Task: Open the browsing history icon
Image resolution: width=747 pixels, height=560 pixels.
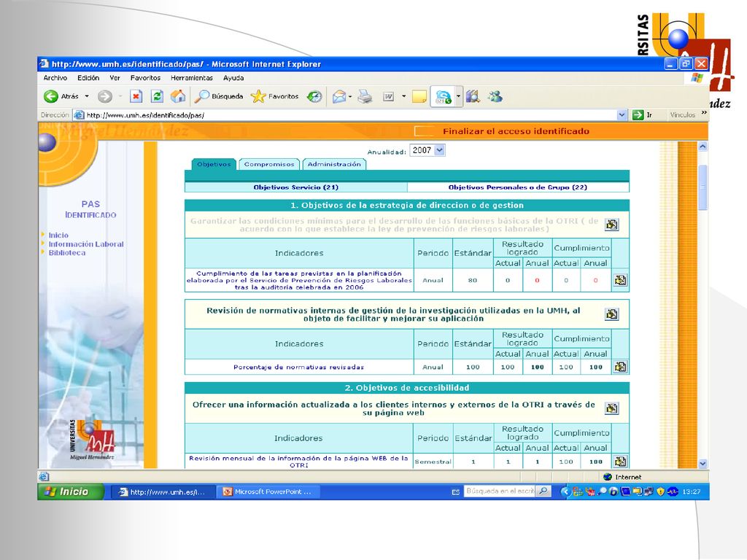Action: [314, 97]
